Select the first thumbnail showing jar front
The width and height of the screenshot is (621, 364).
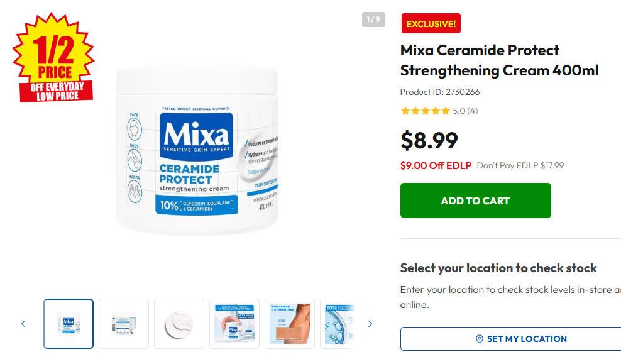tap(69, 324)
